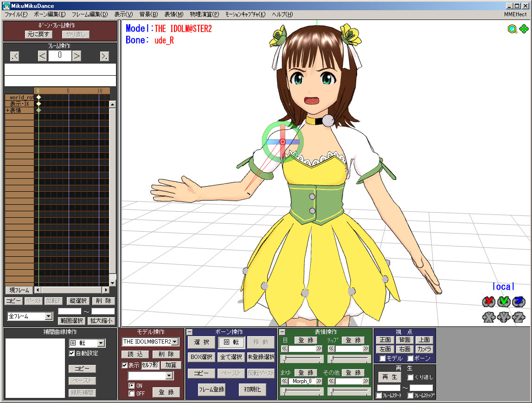
Task: Expand the +表情 timeline row
Action: [x=7, y=110]
